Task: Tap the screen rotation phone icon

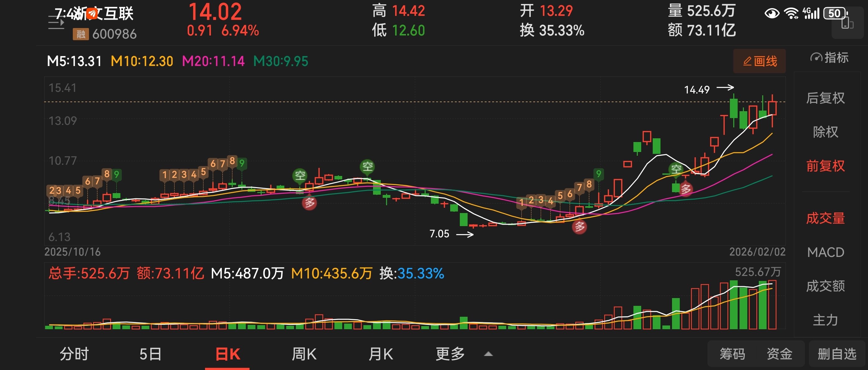Action: [x=847, y=24]
